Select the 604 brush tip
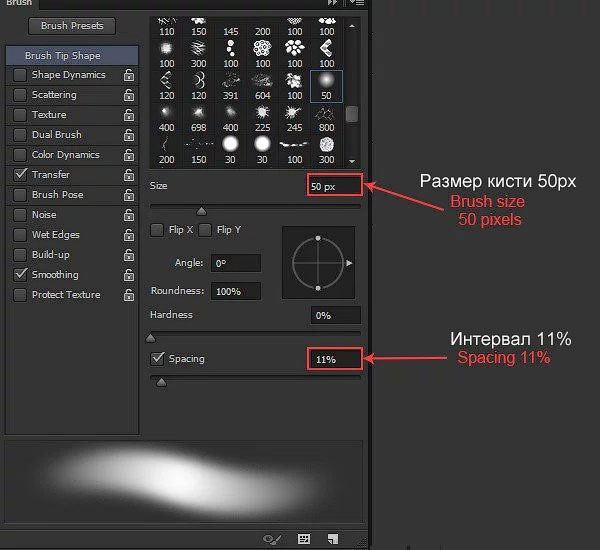The image size is (600, 550). point(262,86)
